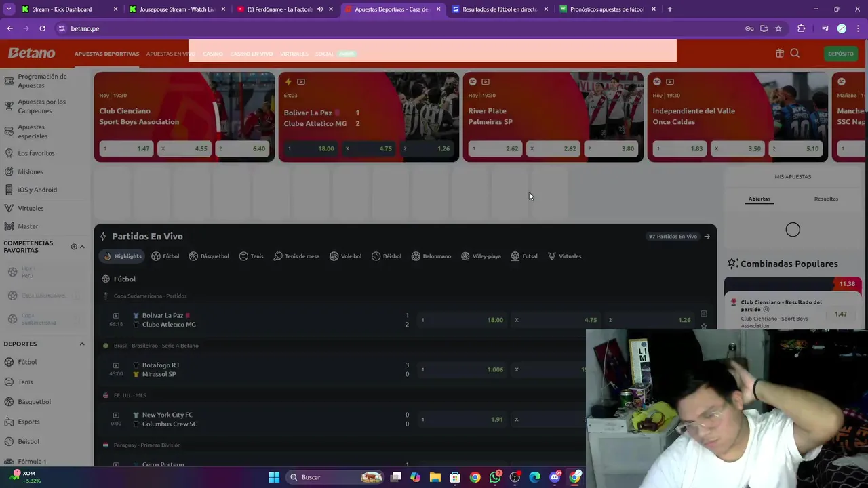Open the Resultados de fútbol browser tab
The height and width of the screenshot is (488, 868).
[500, 9]
